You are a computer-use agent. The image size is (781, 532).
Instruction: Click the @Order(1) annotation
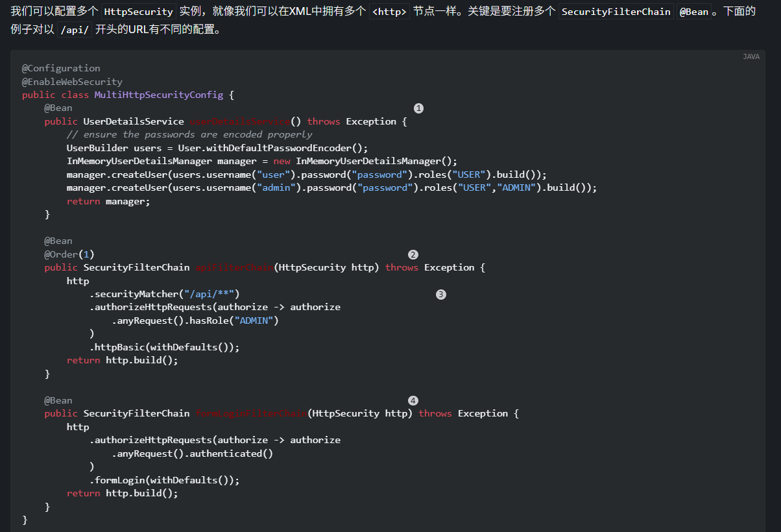click(x=69, y=254)
